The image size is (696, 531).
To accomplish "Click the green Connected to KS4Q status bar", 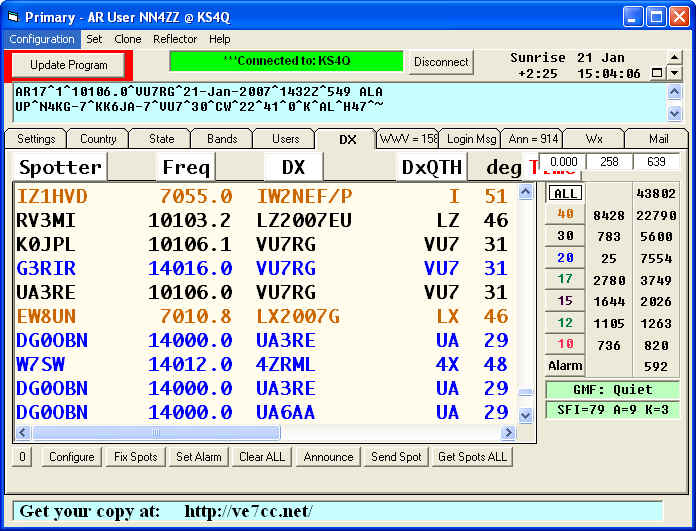I will pos(286,61).
